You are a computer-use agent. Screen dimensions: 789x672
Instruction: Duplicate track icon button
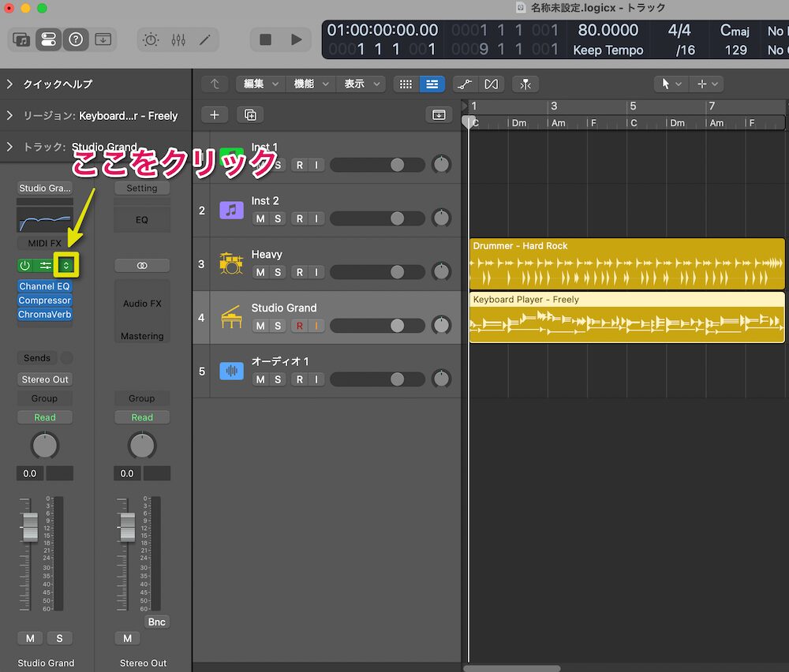coord(250,114)
